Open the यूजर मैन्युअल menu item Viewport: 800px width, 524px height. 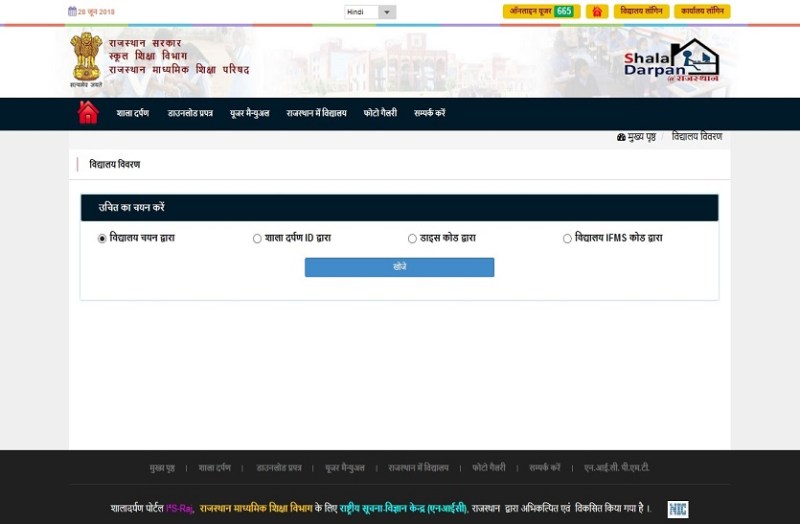coord(249,114)
